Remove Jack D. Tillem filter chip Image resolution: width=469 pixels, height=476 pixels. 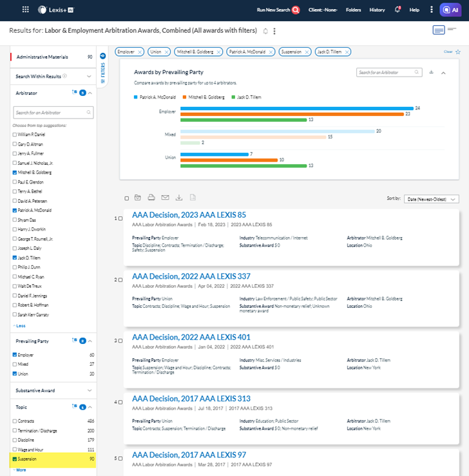tap(347, 52)
